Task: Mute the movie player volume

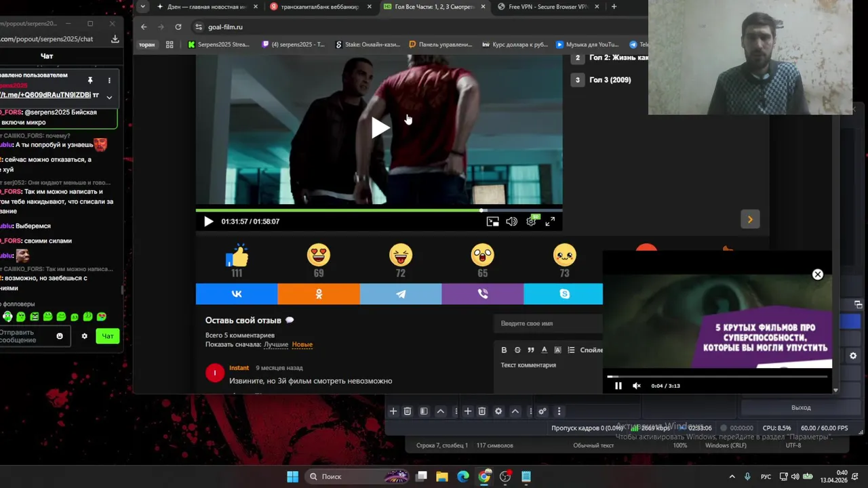Action: coord(512,222)
